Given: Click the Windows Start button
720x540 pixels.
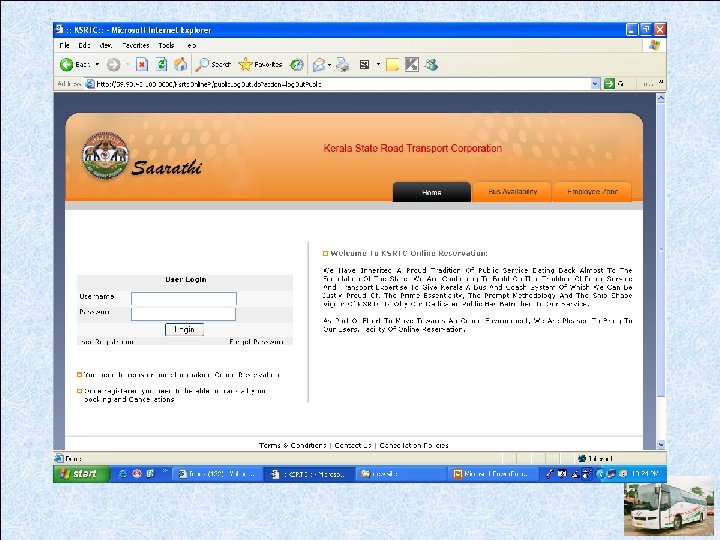Looking at the screenshot, I should point(82,474).
